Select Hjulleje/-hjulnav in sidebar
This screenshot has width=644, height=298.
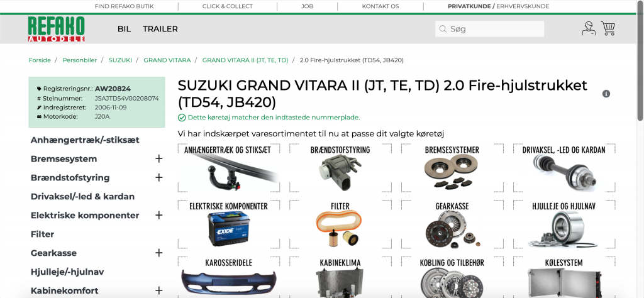[67, 272]
